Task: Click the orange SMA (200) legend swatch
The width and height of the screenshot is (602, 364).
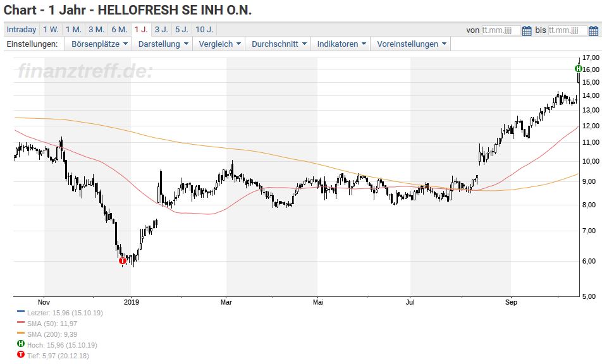Action: pos(21,333)
